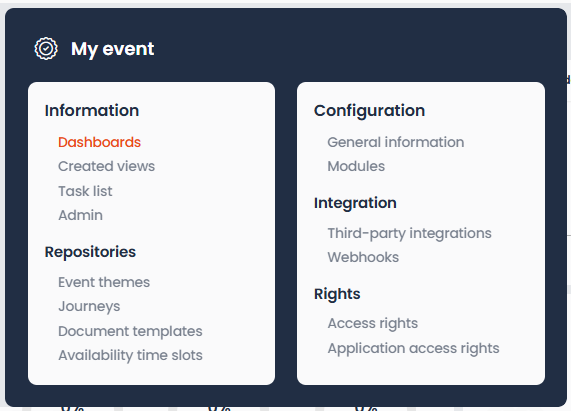Select Availability time slots
Screen dimensions: 571x411
[x=130, y=355]
